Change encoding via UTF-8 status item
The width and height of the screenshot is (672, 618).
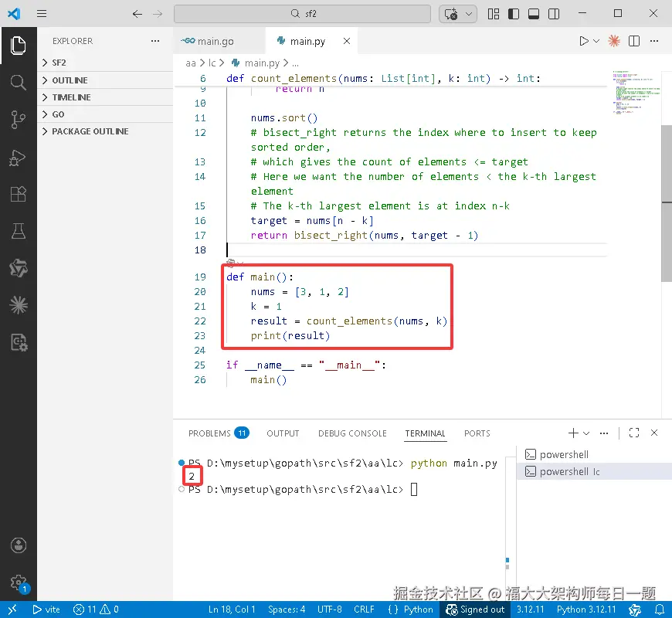[330, 610]
